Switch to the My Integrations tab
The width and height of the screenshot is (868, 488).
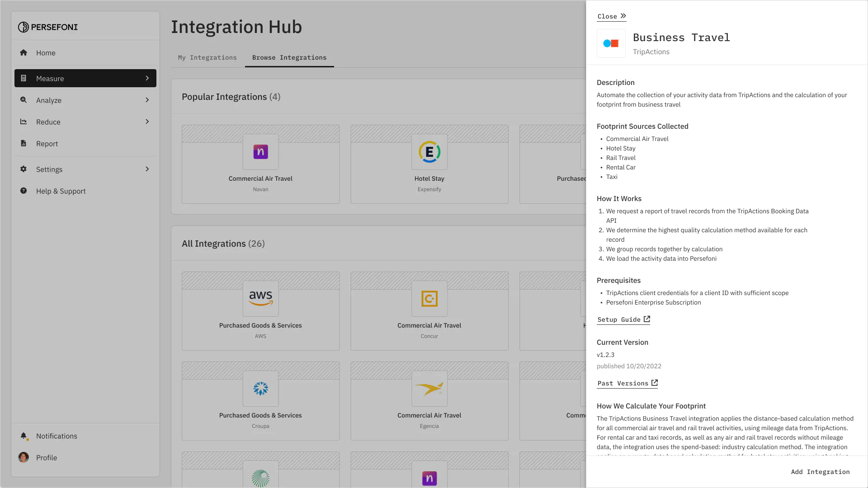(x=207, y=57)
